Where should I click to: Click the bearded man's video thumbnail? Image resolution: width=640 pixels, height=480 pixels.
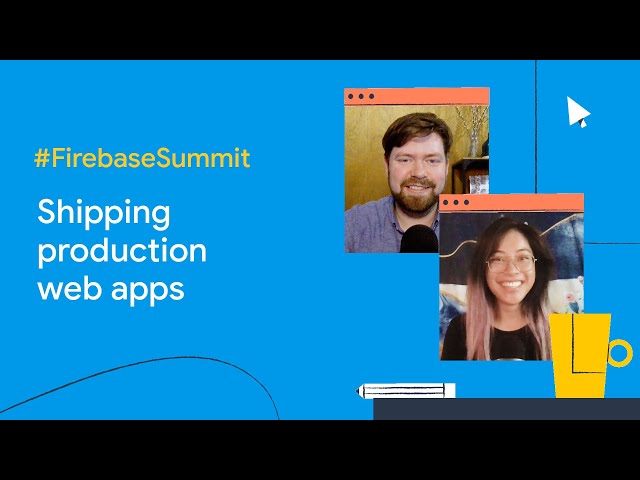(x=417, y=179)
